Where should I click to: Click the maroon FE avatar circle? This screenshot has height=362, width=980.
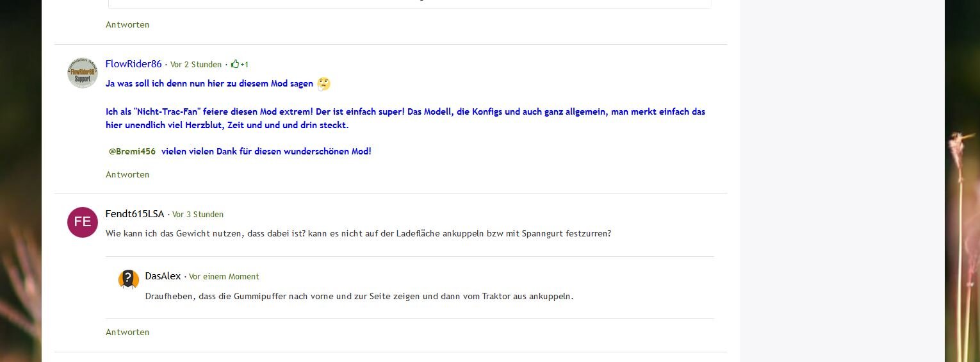tap(82, 222)
